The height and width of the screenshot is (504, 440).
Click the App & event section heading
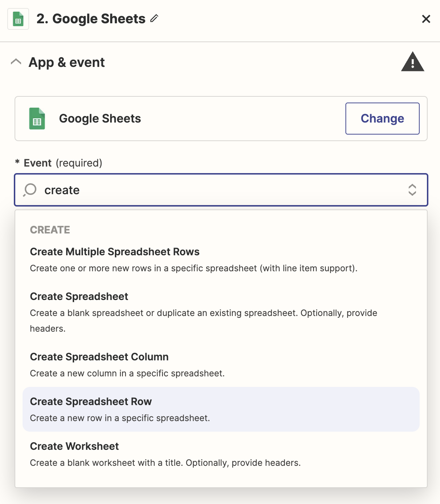click(67, 63)
